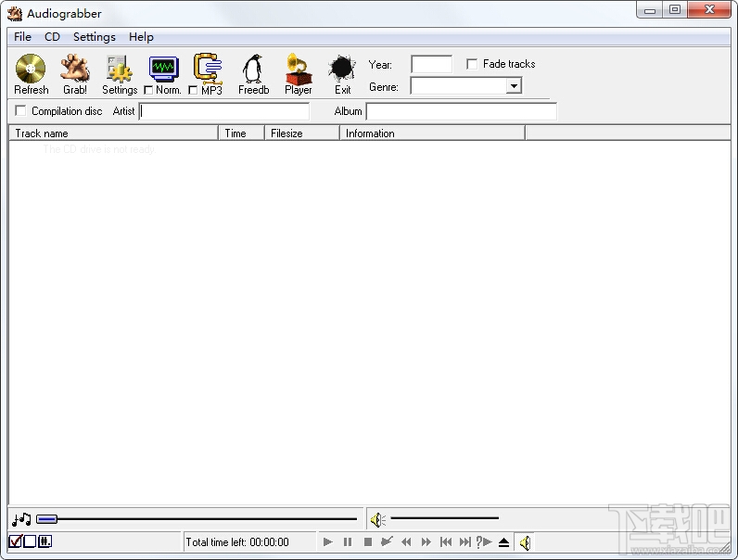Toggle the mute speaker button in playback bar

(x=525, y=542)
